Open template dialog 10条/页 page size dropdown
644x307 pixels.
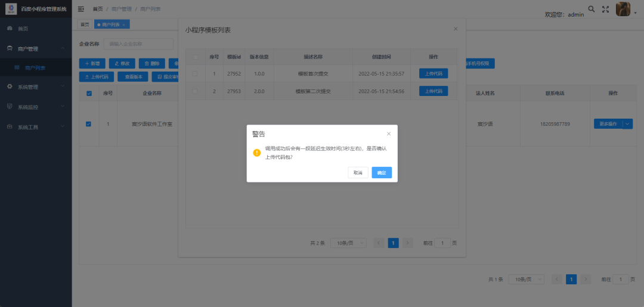[x=348, y=243]
